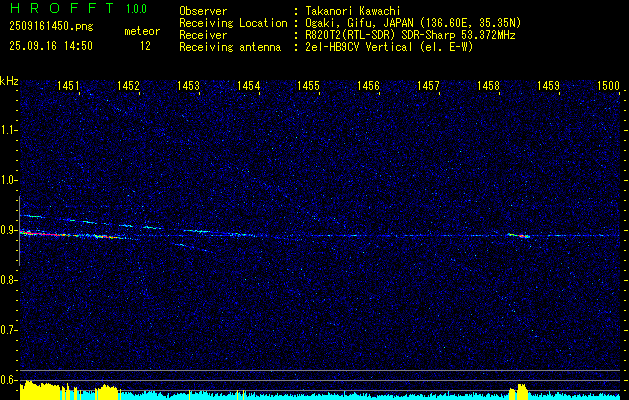629x400 pixels.
Task: Jump to the 1500 time label
Action: tap(608, 87)
